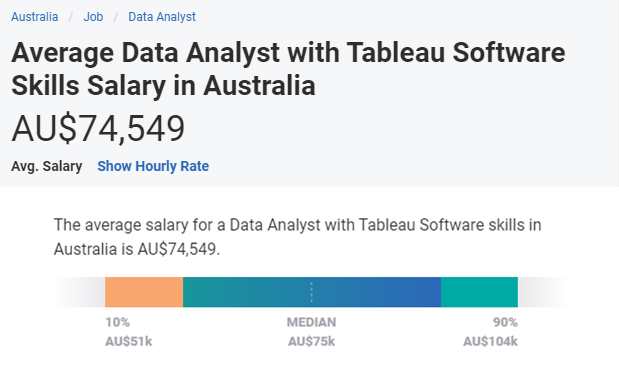Click the page heading about Tableau Software Skills
The image size is (619, 365).
pos(288,69)
